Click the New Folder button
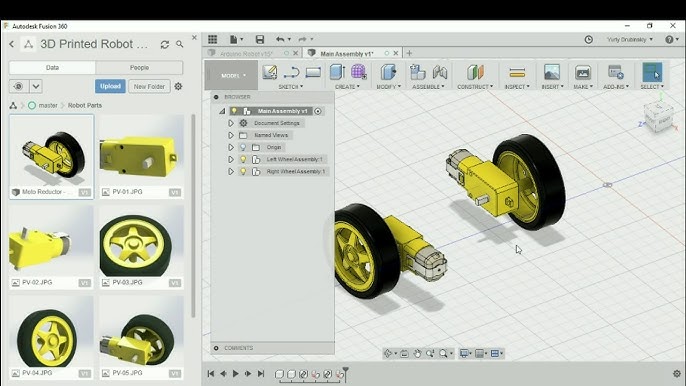The width and height of the screenshot is (686, 386). point(149,86)
